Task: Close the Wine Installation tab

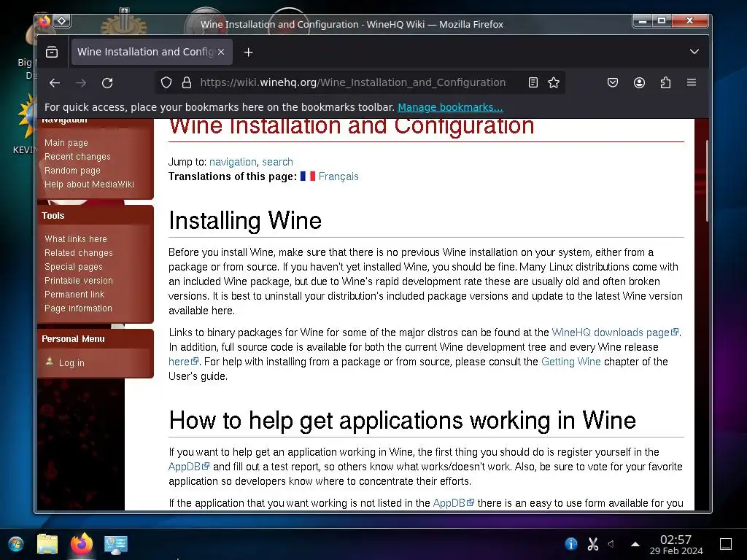Action: tap(221, 52)
